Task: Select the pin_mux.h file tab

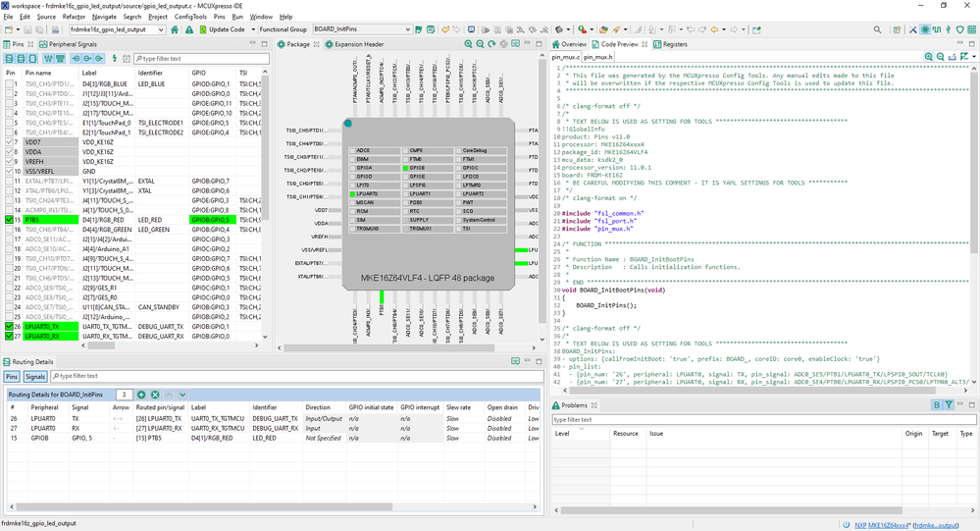Action: click(597, 57)
